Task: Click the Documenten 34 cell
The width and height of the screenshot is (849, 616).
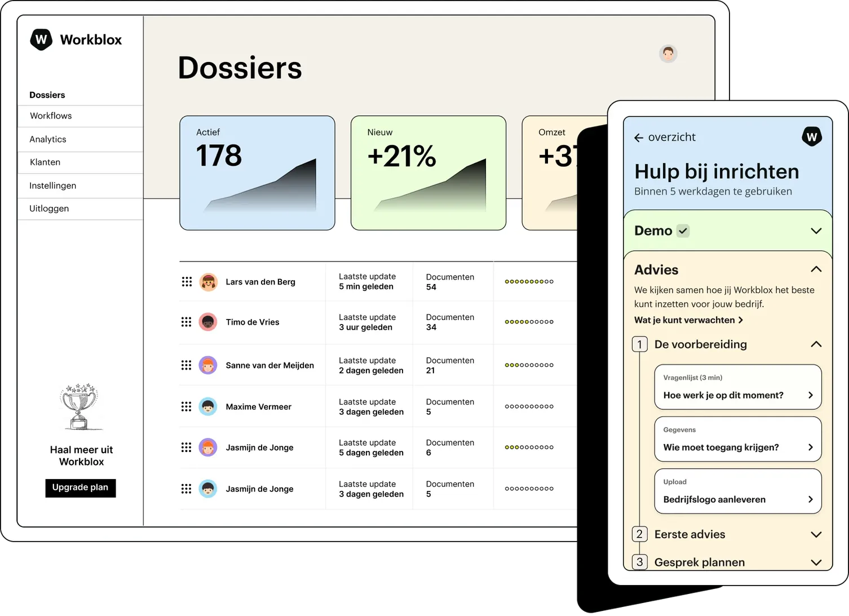Action: 450,322
